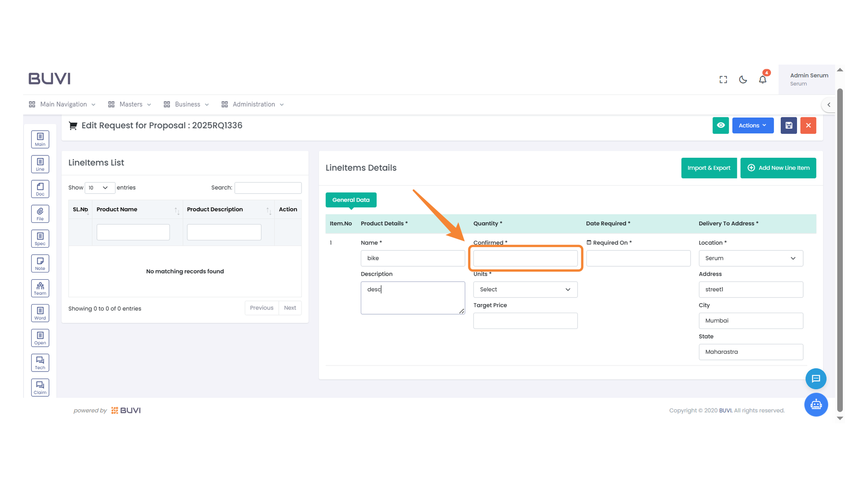The height and width of the screenshot is (488, 868).
Task: Click the Add New Line Item button
Action: click(x=778, y=168)
